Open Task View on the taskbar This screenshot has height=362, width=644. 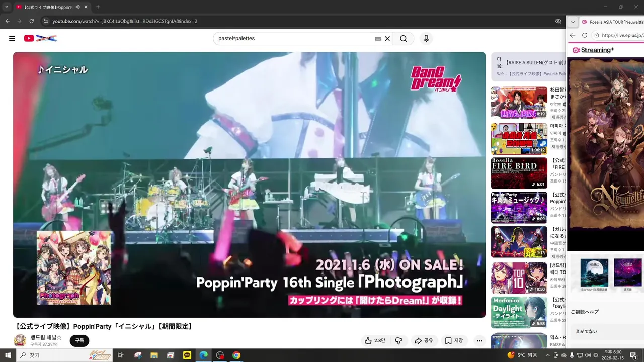[x=121, y=355]
